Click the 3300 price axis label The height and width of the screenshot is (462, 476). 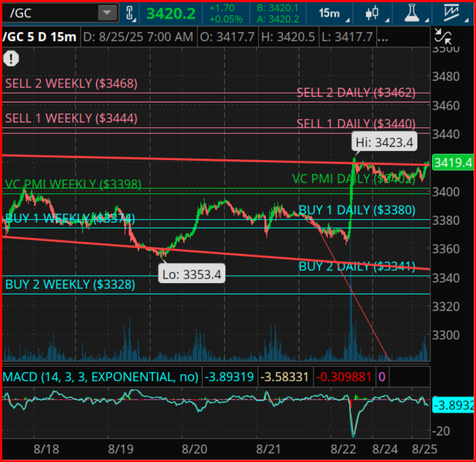pos(445,335)
